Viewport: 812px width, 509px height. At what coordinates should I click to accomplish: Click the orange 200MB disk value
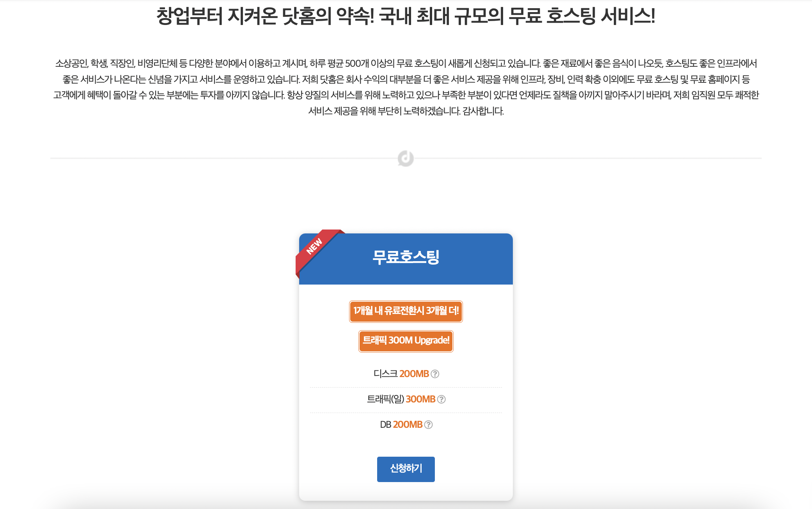414,374
